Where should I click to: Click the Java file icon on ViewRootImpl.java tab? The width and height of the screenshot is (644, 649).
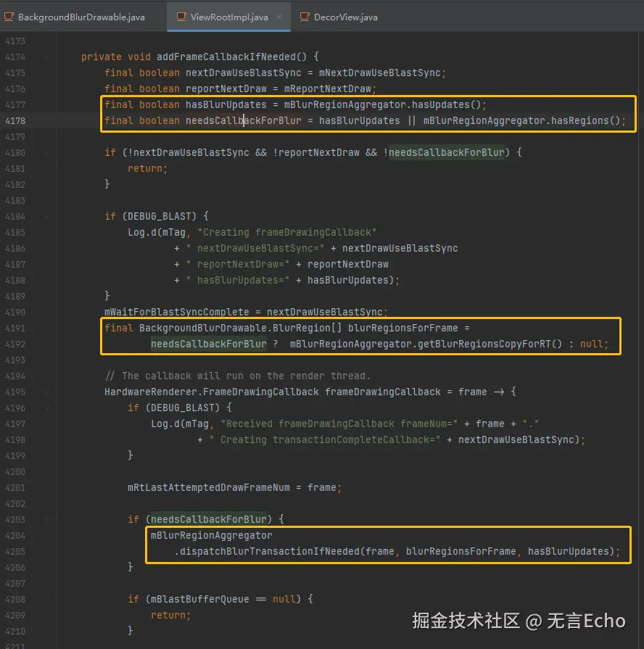click(181, 17)
